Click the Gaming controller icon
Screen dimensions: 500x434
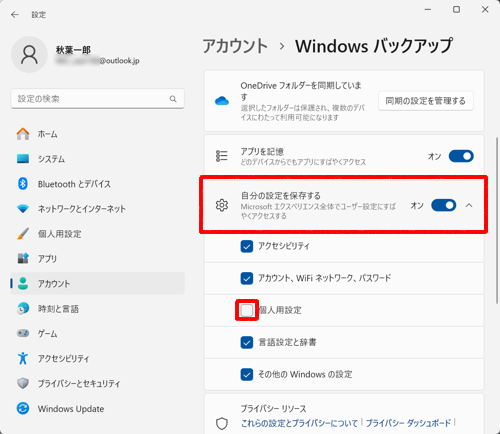(x=23, y=333)
